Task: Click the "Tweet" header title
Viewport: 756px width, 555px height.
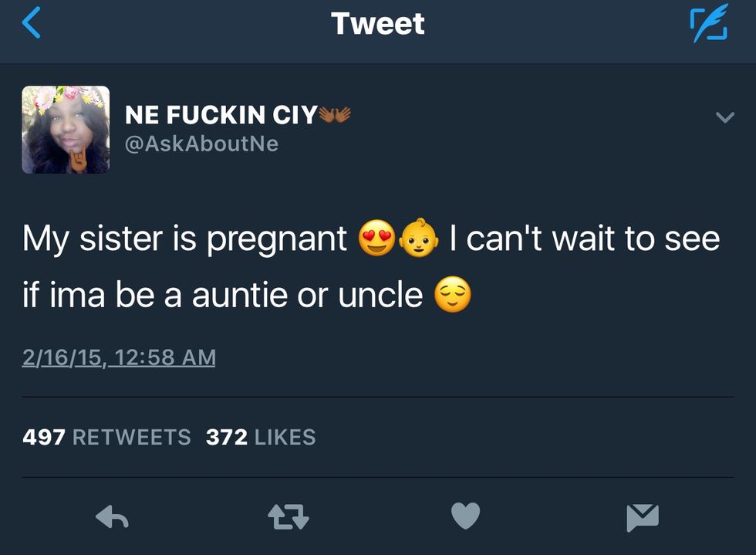Action: (378, 23)
